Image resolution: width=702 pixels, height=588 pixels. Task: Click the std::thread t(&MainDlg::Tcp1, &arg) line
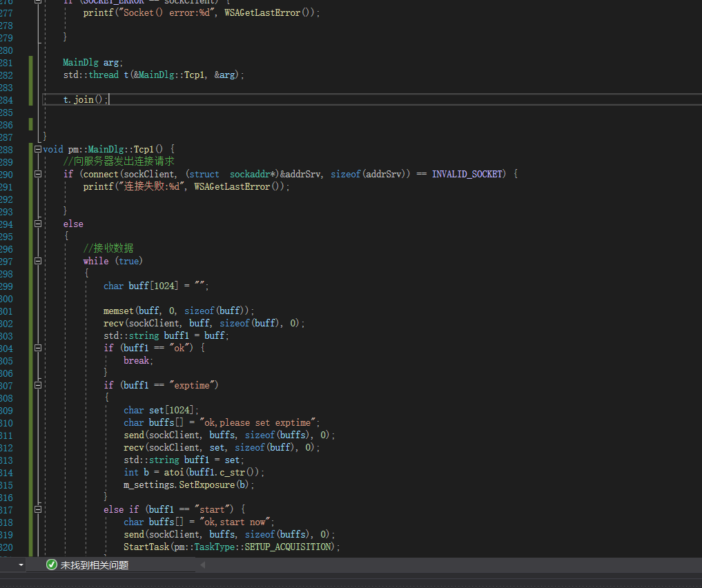153,75
